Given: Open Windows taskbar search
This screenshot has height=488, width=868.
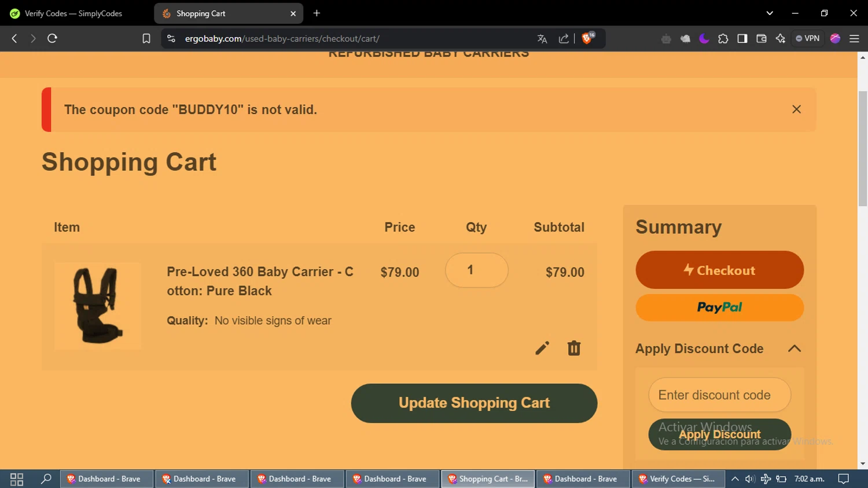Looking at the screenshot, I should click(x=46, y=479).
